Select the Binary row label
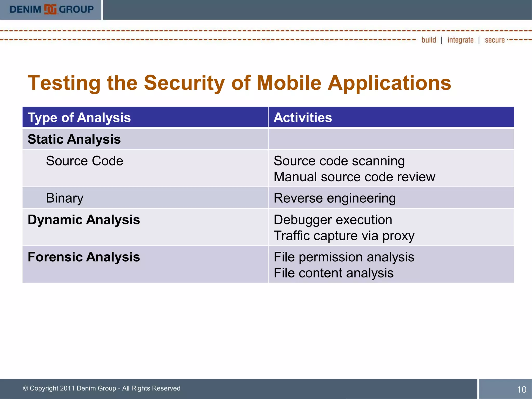This screenshot has height=399, width=532. click(x=65, y=198)
